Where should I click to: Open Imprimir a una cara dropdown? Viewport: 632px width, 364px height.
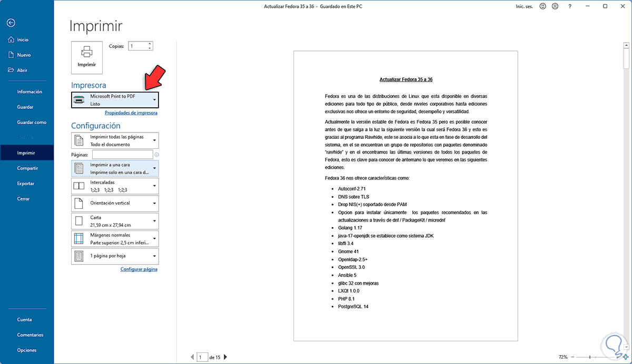click(115, 168)
